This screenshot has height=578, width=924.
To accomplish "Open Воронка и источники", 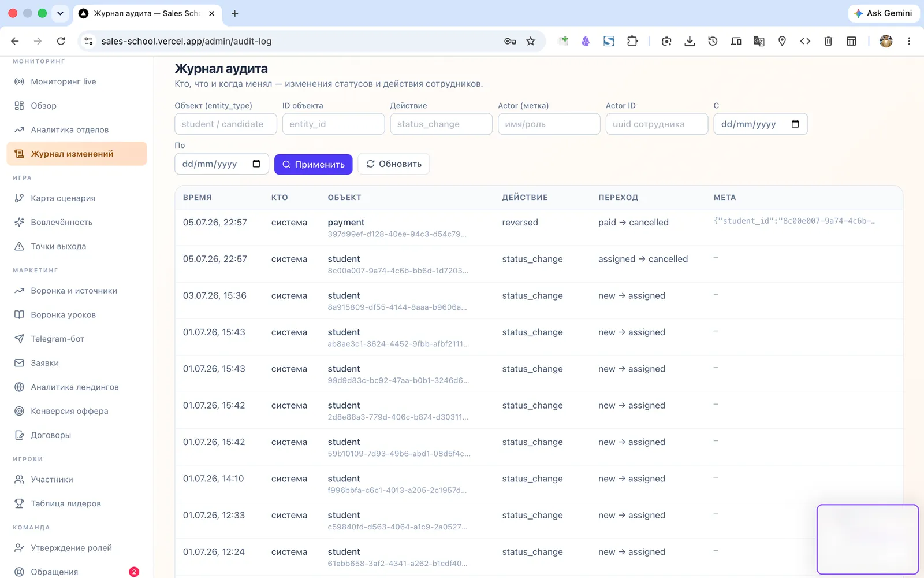I will [x=77, y=291].
